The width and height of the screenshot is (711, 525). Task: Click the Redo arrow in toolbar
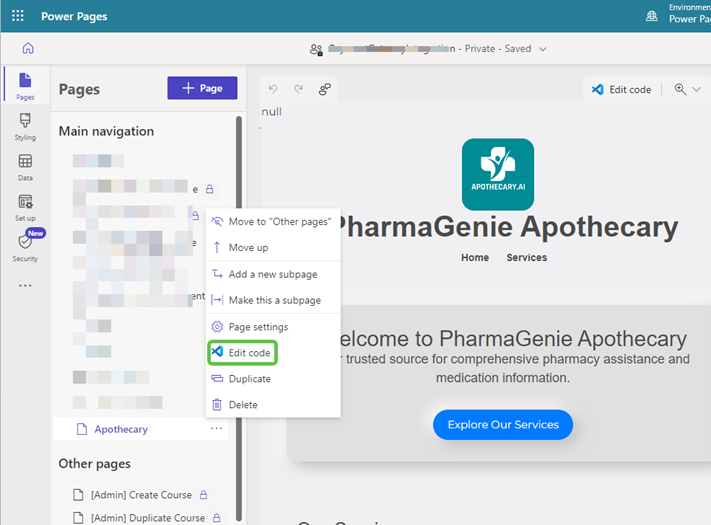[298, 89]
